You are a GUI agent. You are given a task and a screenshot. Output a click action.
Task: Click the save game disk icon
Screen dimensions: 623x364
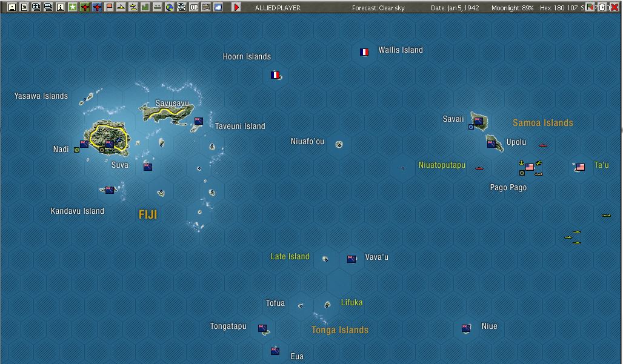[x=12, y=7]
